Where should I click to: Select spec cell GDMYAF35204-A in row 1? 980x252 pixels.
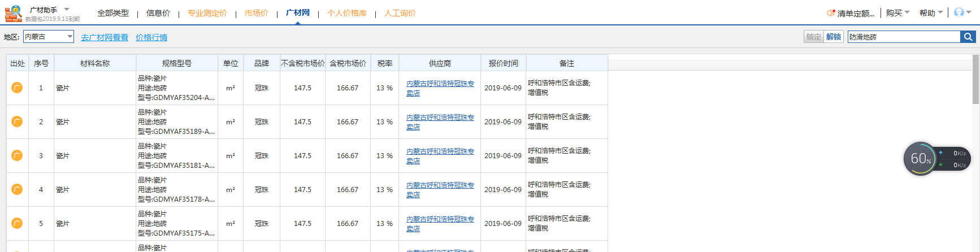pyautogui.click(x=177, y=88)
